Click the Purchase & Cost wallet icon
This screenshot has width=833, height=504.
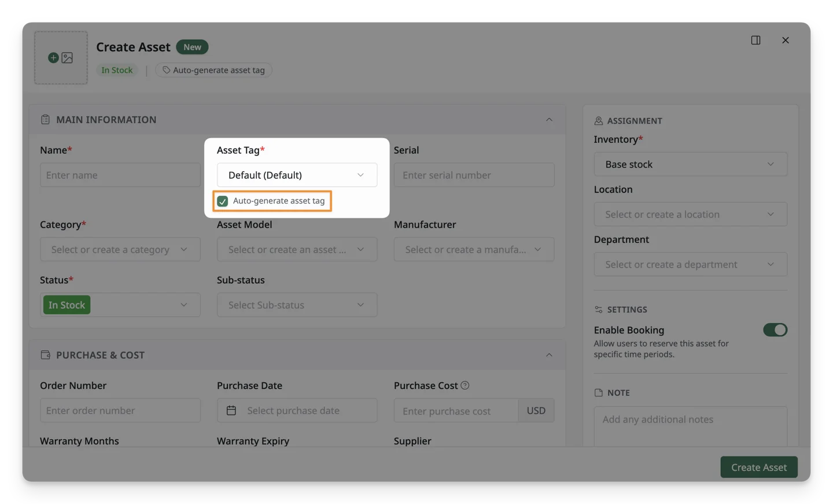pyautogui.click(x=45, y=355)
